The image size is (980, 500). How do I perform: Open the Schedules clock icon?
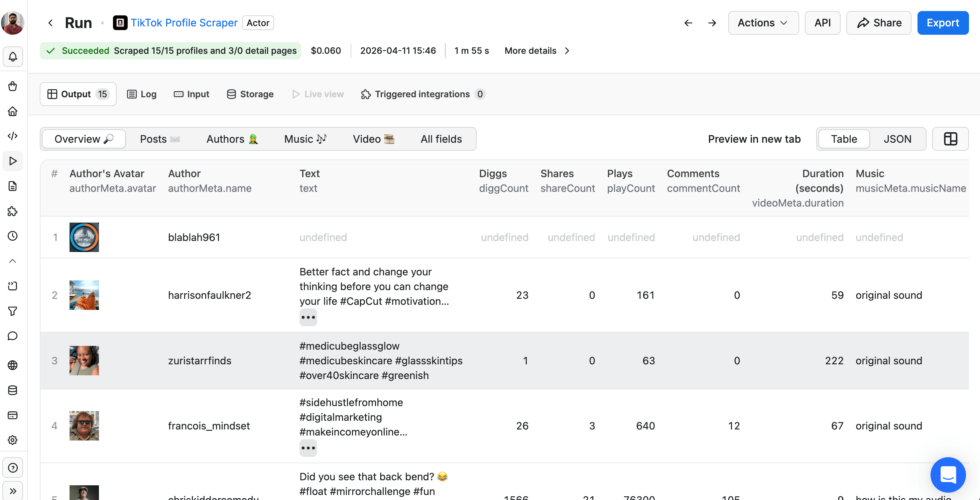coord(13,236)
